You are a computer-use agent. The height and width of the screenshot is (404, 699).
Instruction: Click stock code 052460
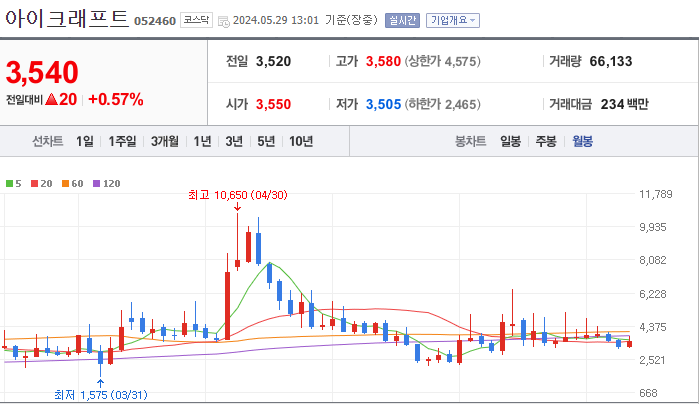pyautogui.click(x=155, y=21)
